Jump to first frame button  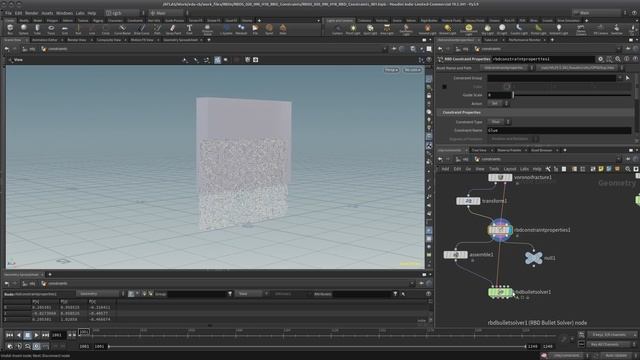(x=9, y=335)
